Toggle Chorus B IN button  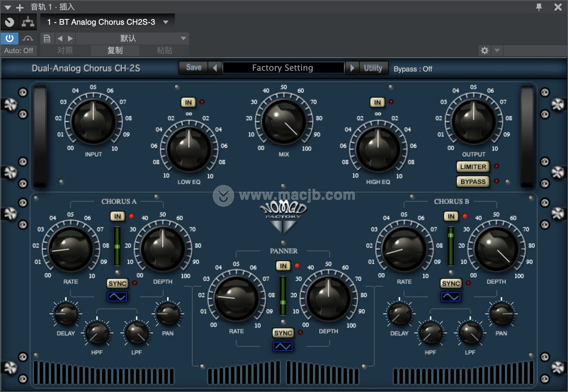pos(451,216)
